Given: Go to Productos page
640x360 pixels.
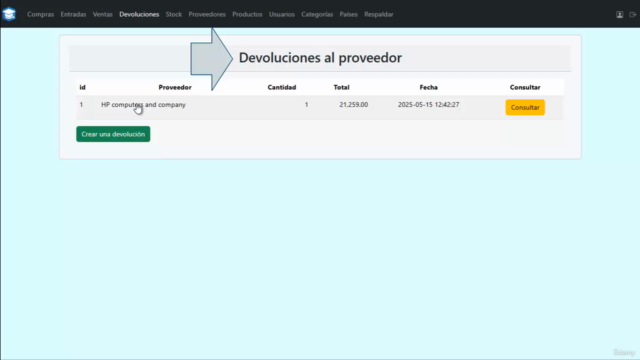Looking at the screenshot, I should [x=247, y=14].
